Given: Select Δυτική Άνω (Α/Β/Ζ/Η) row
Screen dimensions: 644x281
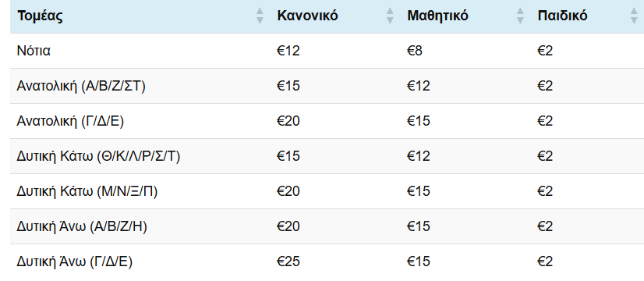Looking at the screenshot, I should coord(327,226).
